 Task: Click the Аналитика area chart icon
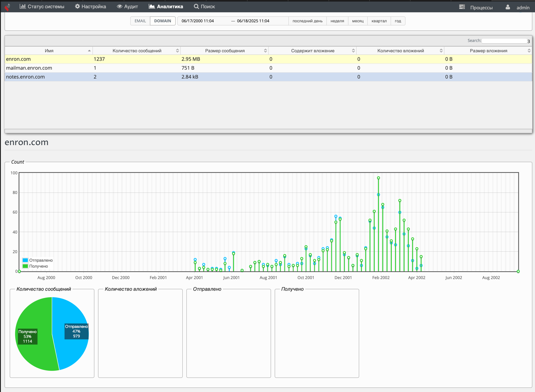click(x=152, y=6)
